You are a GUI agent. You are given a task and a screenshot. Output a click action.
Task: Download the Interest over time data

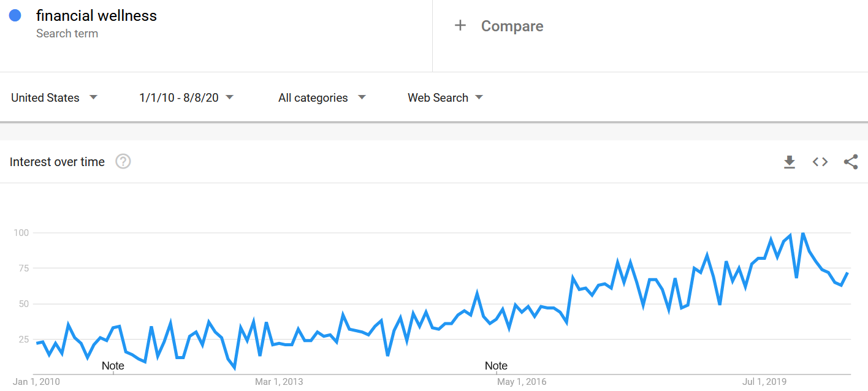click(790, 162)
